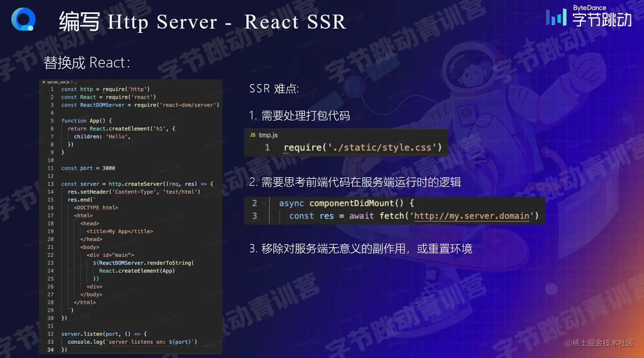Viewport: 644px width, 358px height.
Task: Select the point '2. 需要思考前端代码在服务端运行时的逻辑'
Action: coord(355,182)
